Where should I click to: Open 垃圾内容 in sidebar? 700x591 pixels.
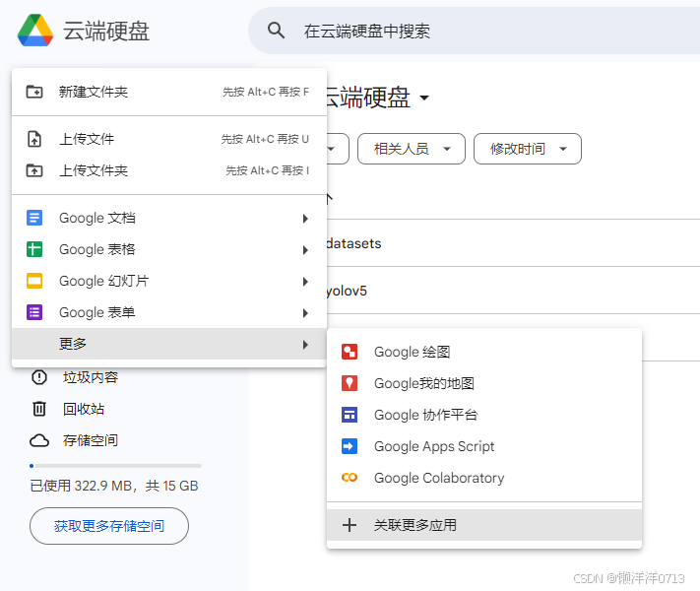(x=91, y=377)
